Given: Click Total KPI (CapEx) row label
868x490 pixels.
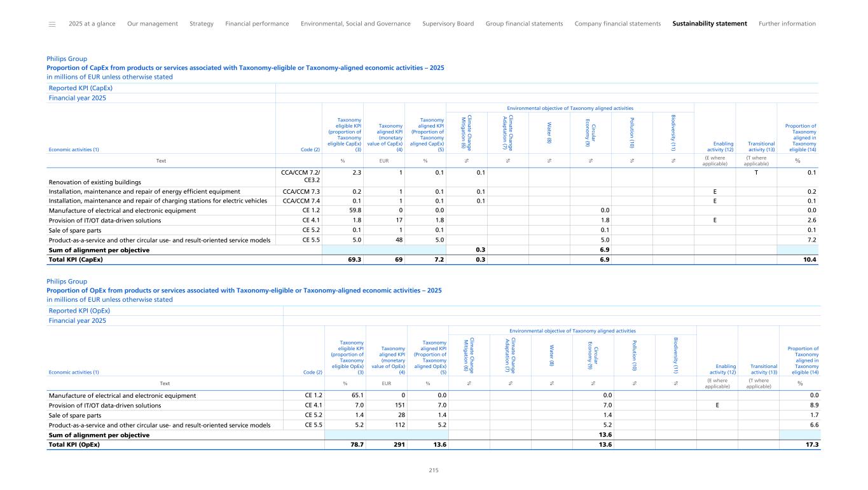Looking at the screenshot, I should click(x=76, y=259).
